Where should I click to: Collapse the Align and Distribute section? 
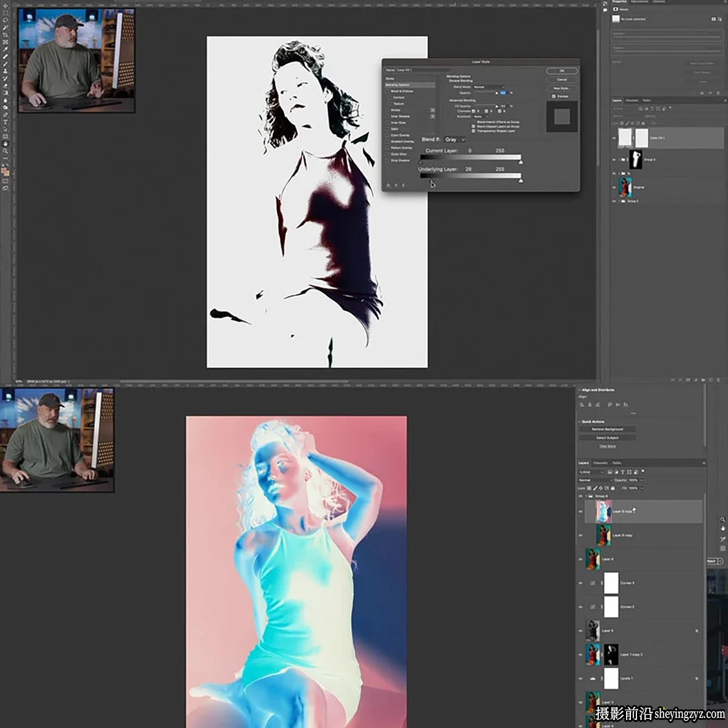pyautogui.click(x=579, y=390)
